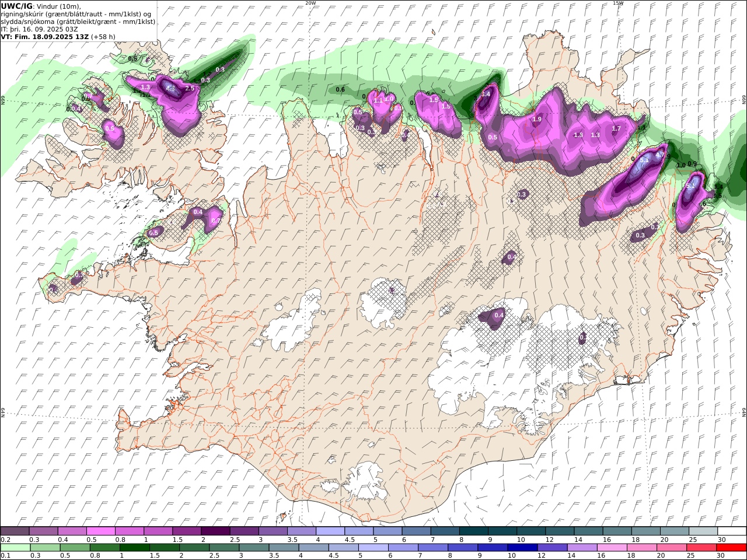The image size is (747, 560).
Task: Click the black 0.6 rain value offshore north
Action: pyautogui.click(x=340, y=89)
